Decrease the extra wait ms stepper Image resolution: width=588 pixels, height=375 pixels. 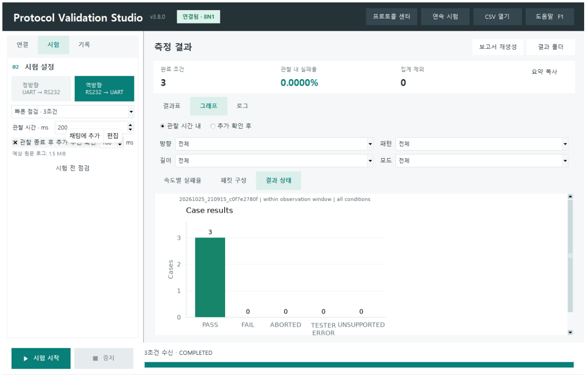[x=120, y=145]
